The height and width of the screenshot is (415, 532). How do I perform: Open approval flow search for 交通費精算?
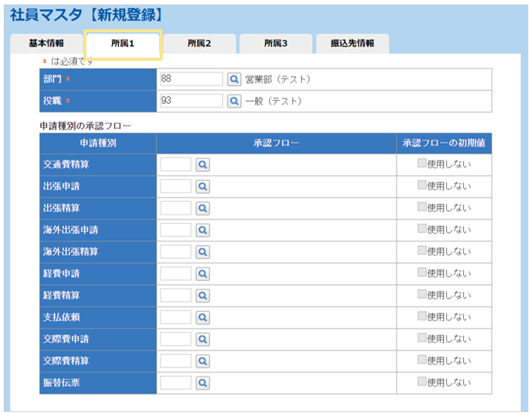pos(202,165)
